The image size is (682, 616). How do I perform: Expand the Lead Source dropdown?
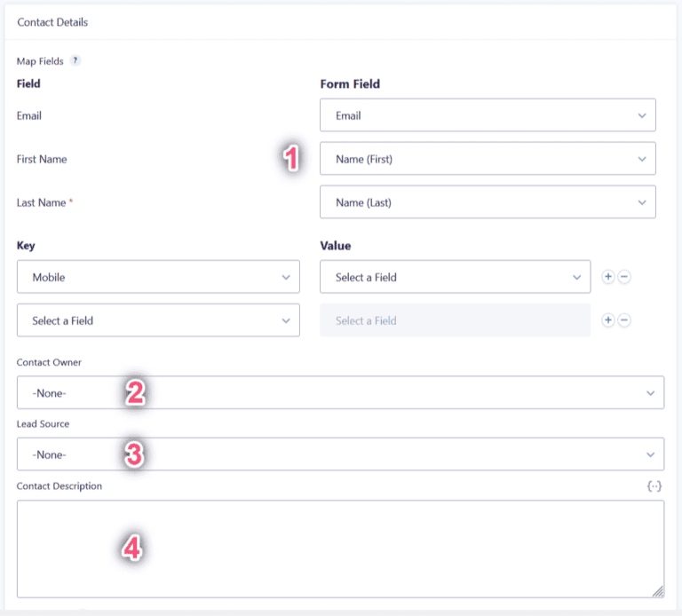(341, 454)
